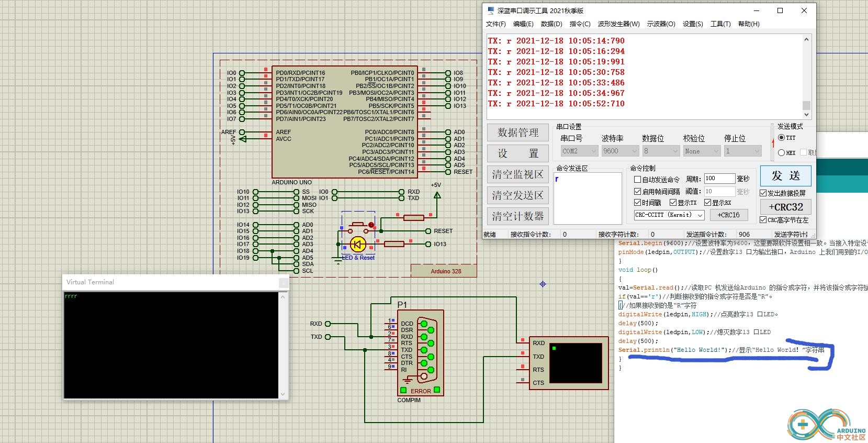
Task: Open the COM2 serial port dropdown
Action: pos(579,151)
